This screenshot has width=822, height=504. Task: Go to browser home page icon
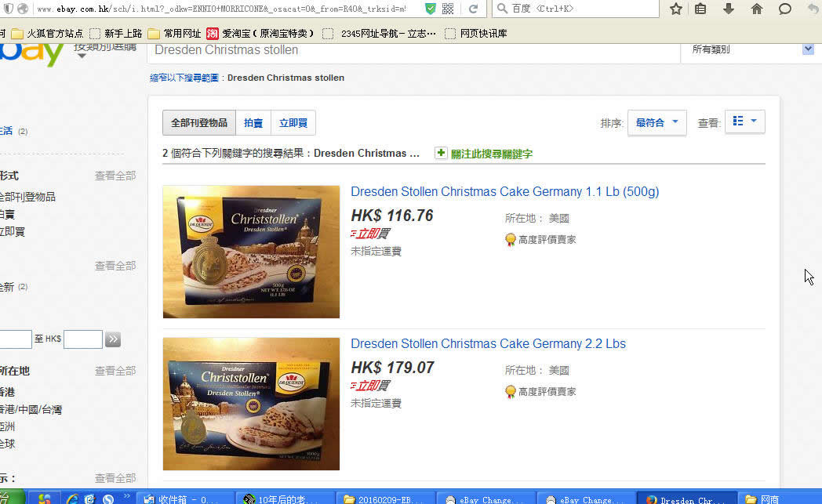click(x=756, y=9)
